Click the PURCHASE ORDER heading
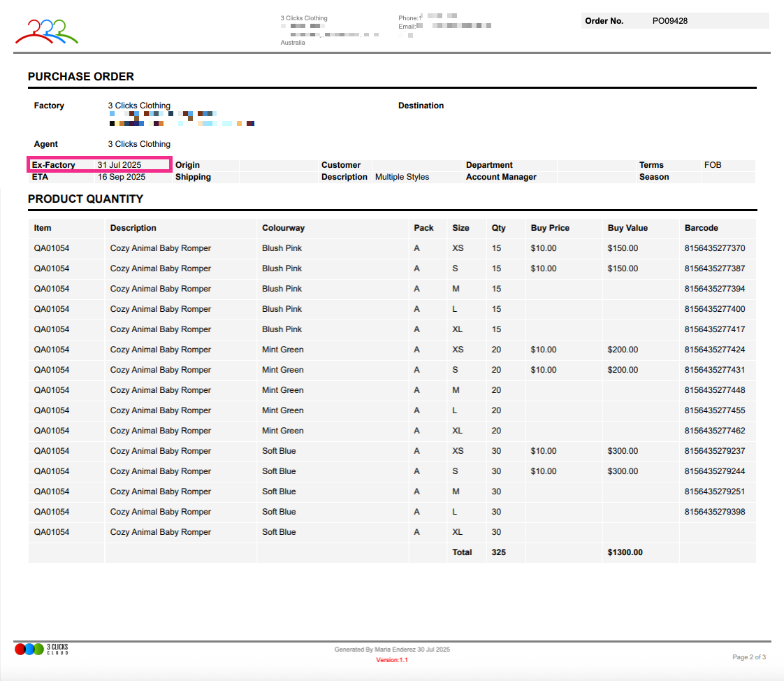This screenshot has height=681, width=784. click(81, 77)
